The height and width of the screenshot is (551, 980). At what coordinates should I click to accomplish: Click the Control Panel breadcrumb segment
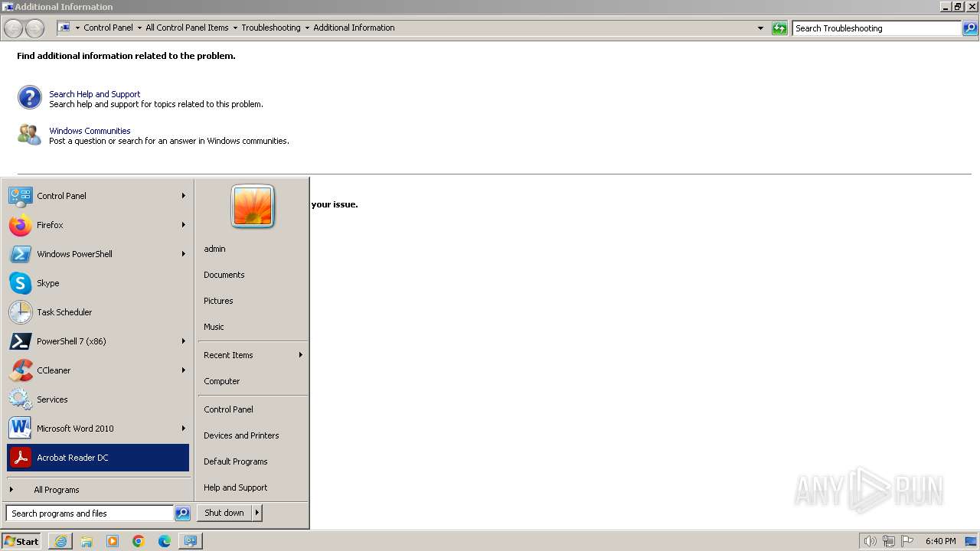pos(108,28)
